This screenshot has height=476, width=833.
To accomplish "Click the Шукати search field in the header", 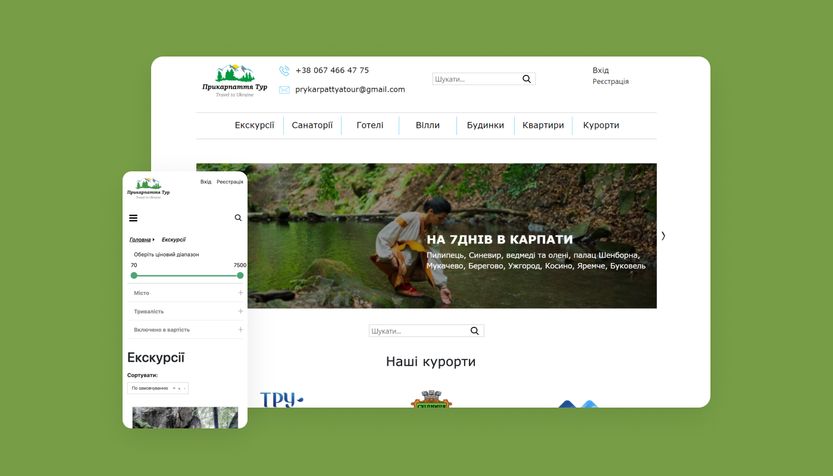I will coord(476,79).
